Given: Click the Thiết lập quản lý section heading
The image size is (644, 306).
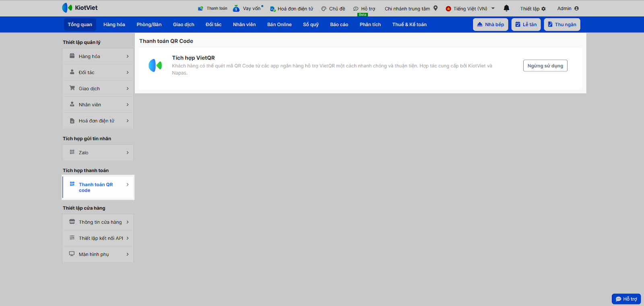Looking at the screenshot, I should pos(82,42).
